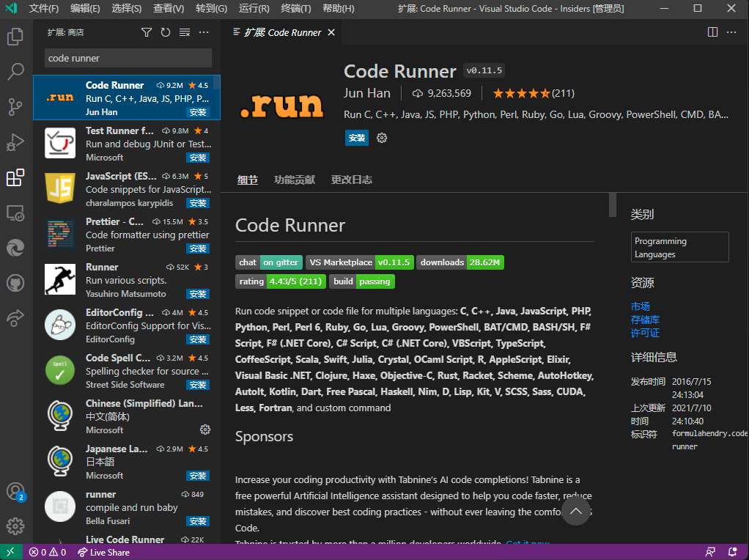Screen dimensions: 749x560
Task: Open the Run and Debug view
Action: (x=15, y=142)
